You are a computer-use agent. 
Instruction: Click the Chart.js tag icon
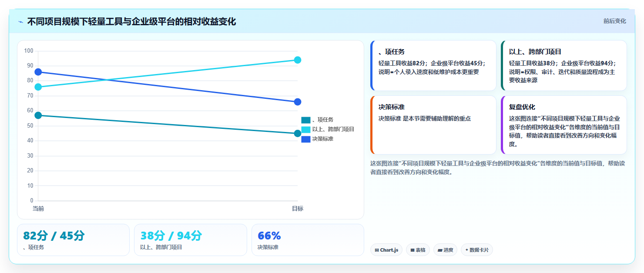pyautogui.click(x=377, y=250)
